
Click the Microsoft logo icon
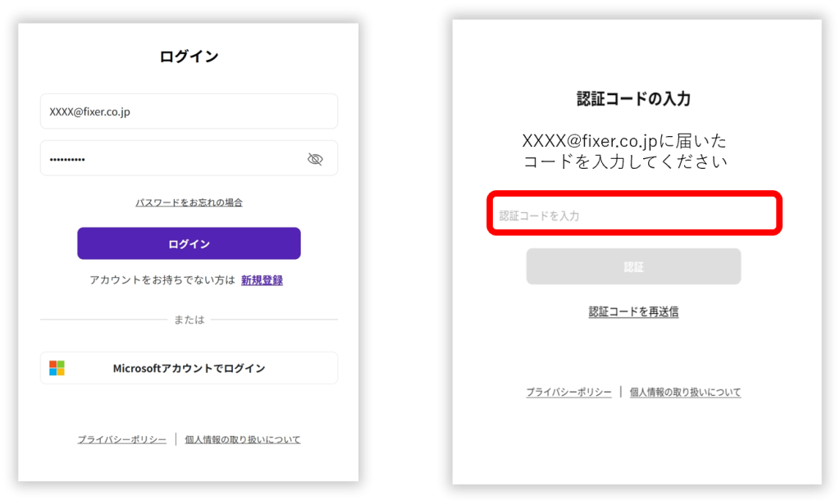57,368
